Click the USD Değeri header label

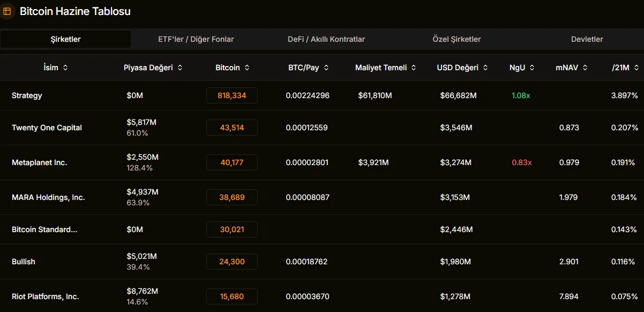tap(458, 68)
